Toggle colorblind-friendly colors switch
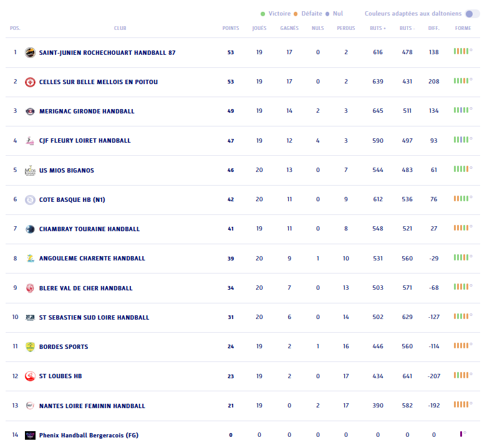 coord(472,14)
